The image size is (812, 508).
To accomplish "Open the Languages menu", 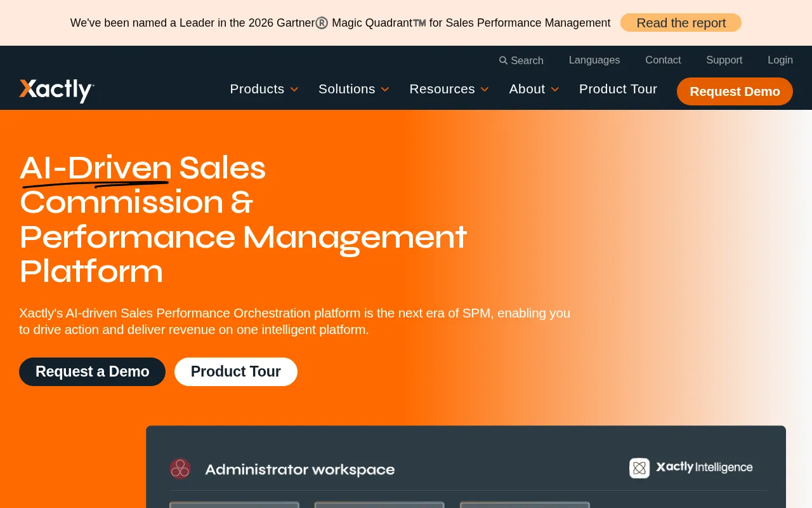I will point(594,60).
